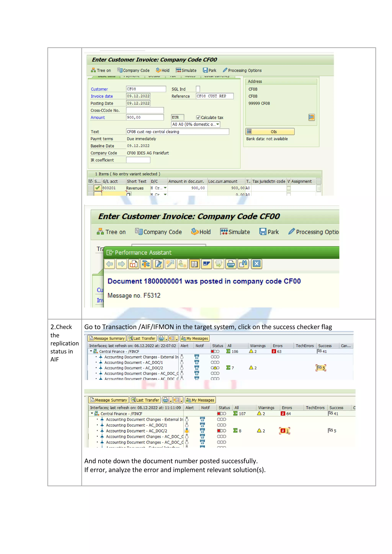Image resolution: width=392 pixels, height=554 pixels.
Task: Collapse Central Finance /FINCF node in first monitor
Action: click(x=91, y=351)
